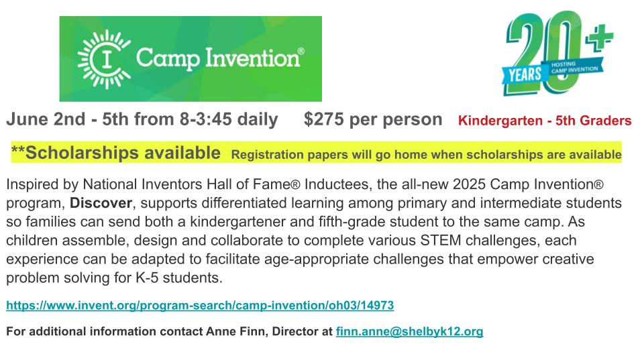644x362 pixels.
Task: Click the $275 per person price text
Action: point(373,119)
